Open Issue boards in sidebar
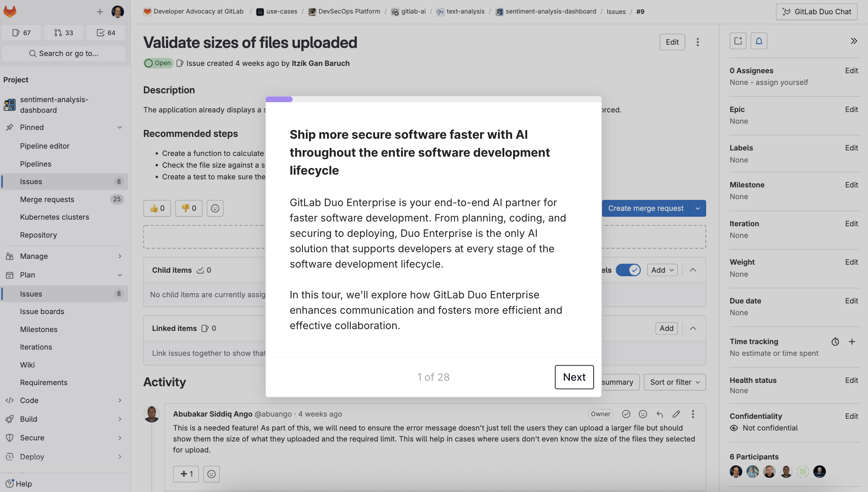The width and height of the screenshot is (868, 492). click(x=42, y=312)
